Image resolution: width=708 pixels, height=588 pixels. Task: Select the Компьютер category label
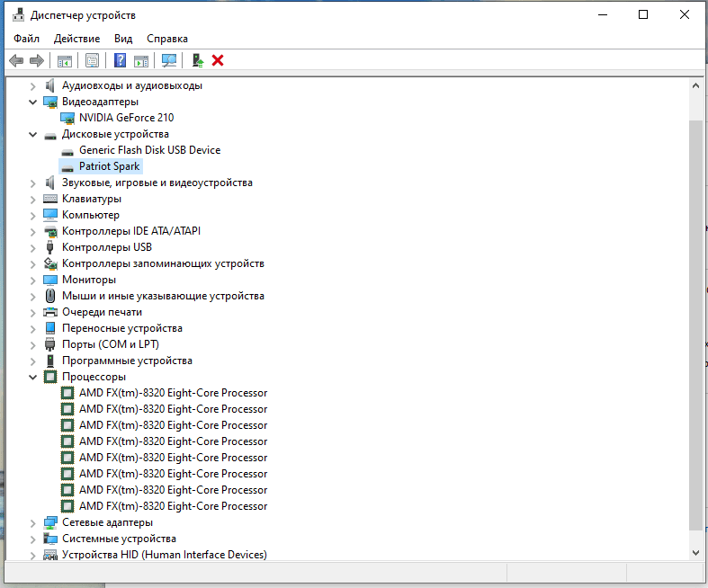(x=91, y=215)
